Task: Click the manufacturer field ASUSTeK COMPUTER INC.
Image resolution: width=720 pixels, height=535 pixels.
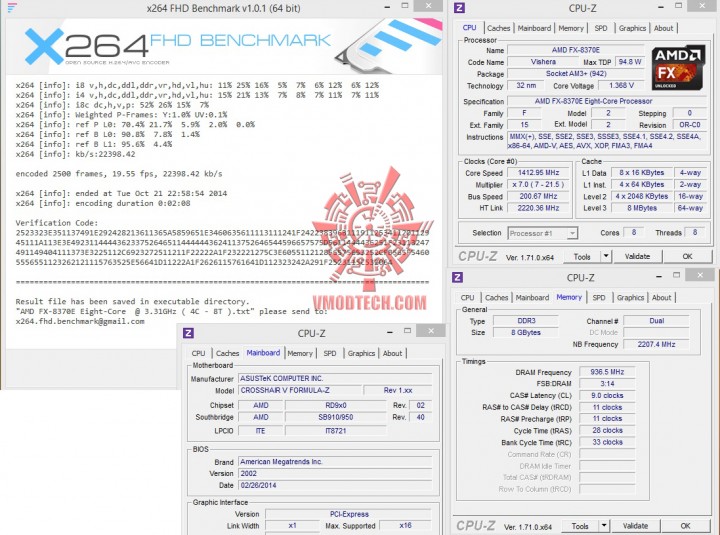Action: [335, 378]
